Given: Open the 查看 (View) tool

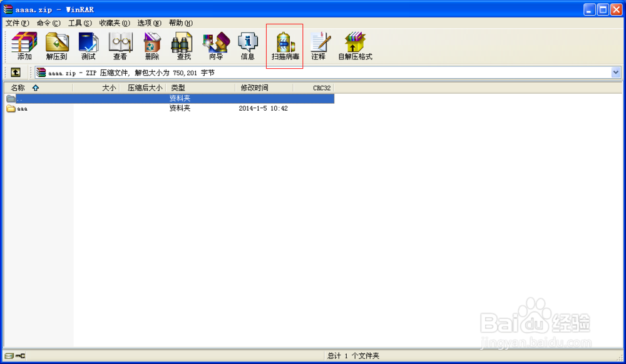Looking at the screenshot, I should (120, 46).
